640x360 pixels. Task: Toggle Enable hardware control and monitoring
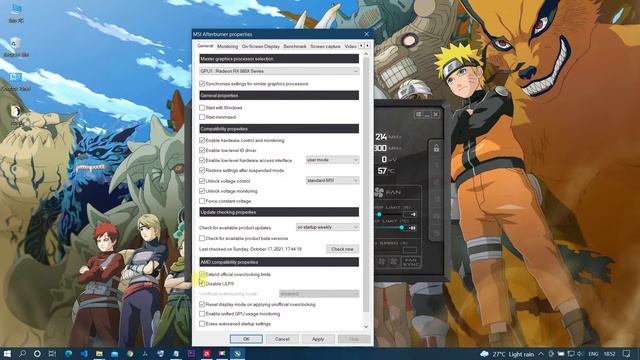coord(202,140)
